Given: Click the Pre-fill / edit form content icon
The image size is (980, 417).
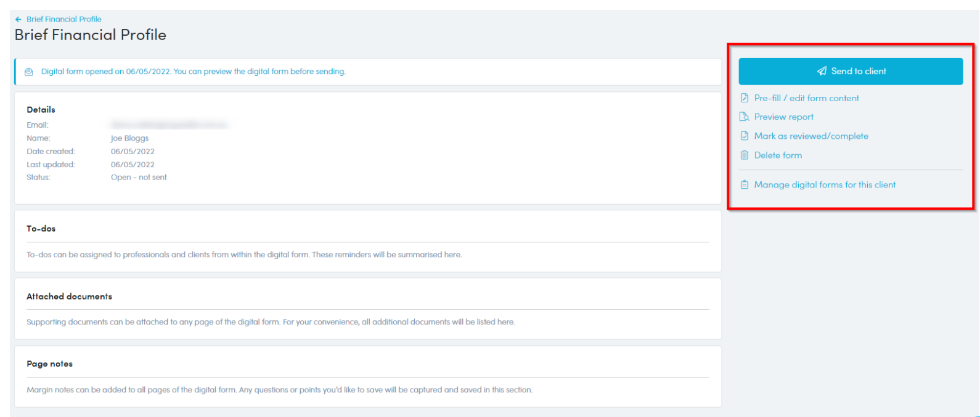Looking at the screenshot, I should tap(745, 98).
